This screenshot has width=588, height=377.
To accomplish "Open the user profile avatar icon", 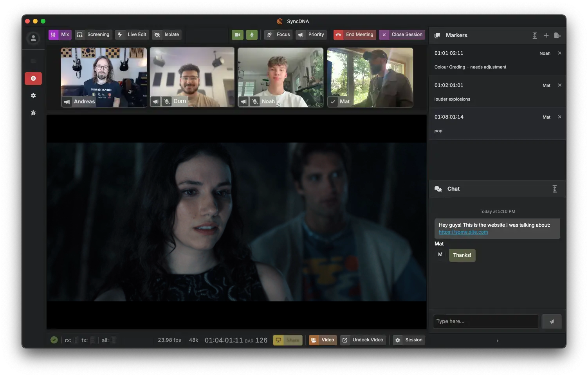I will click(33, 38).
